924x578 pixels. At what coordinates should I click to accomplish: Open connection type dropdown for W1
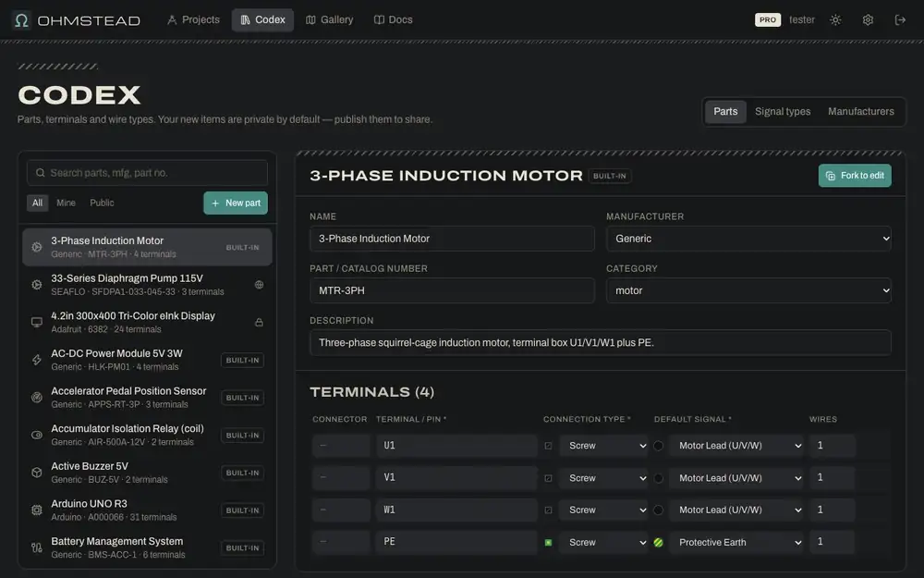pos(604,510)
